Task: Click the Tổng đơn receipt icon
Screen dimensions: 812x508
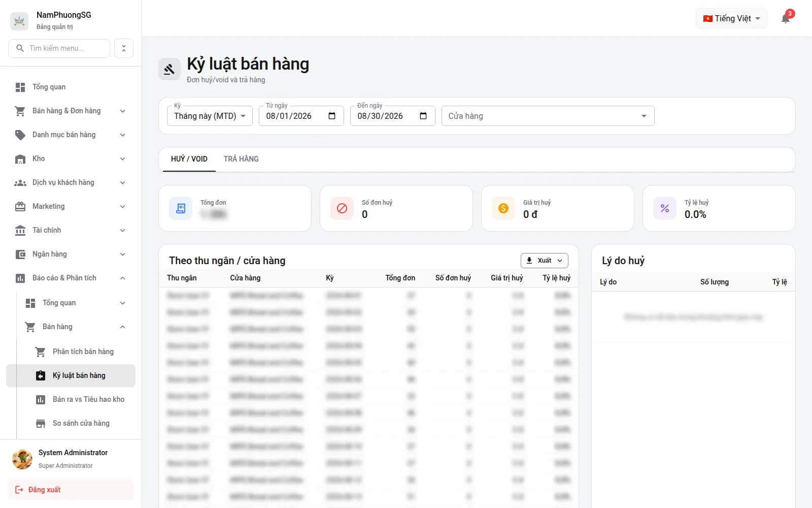Action: pyautogui.click(x=181, y=208)
